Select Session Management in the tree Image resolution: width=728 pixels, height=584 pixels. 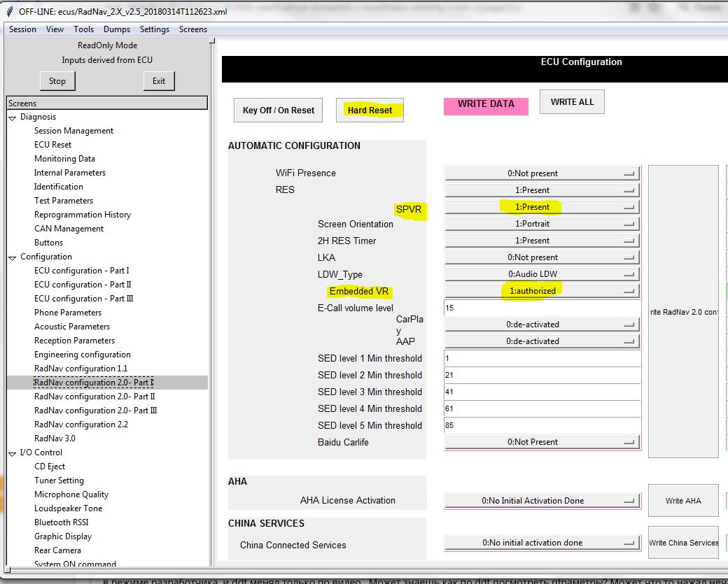(x=73, y=131)
